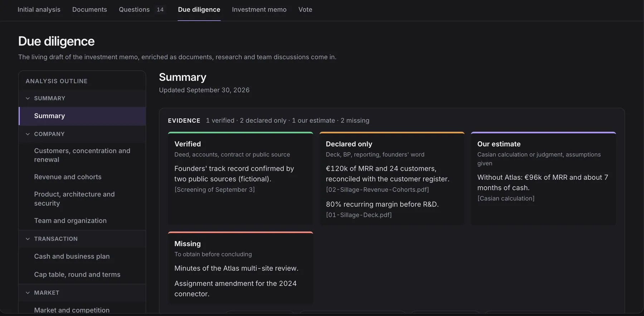This screenshot has height=316, width=644.
Task: Click the TRANSACTION group header label
Action: [x=56, y=239]
